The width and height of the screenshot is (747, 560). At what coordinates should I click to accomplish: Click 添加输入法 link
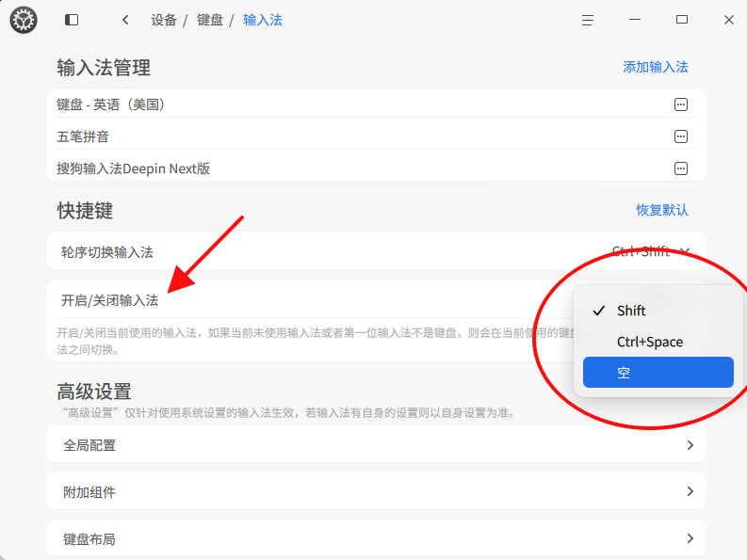tap(656, 67)
